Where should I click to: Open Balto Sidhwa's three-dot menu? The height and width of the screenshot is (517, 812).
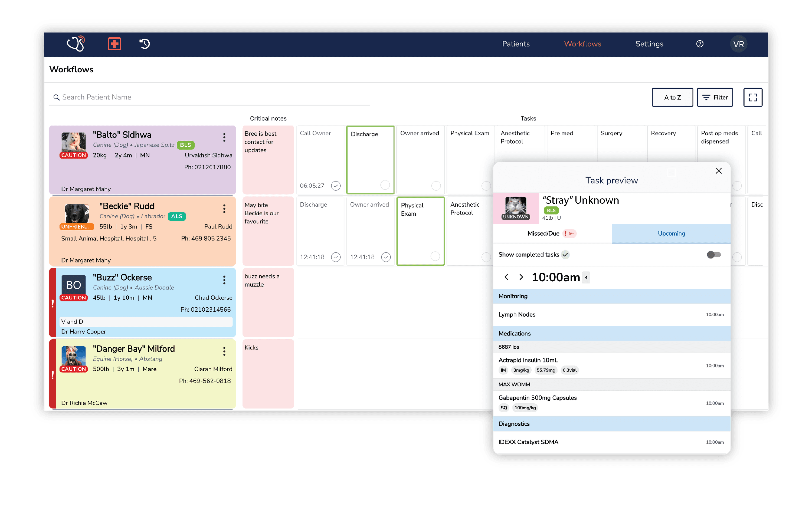224,137
